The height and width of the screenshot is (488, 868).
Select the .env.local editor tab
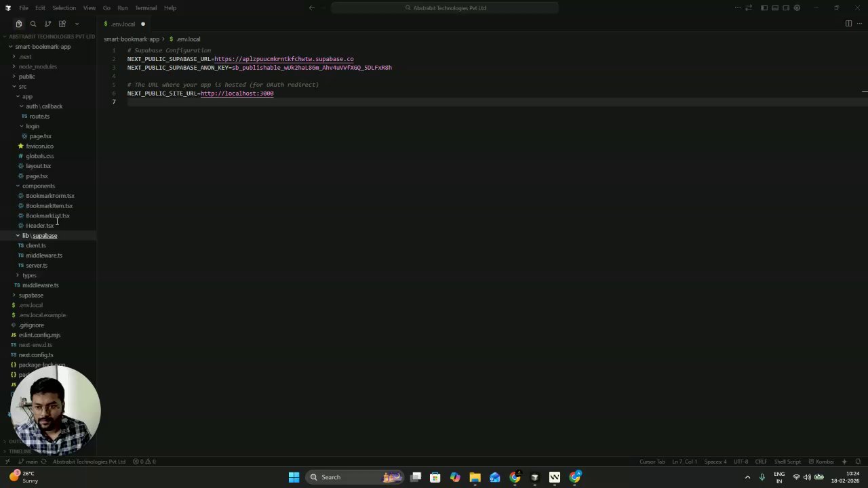tap(123, 24)
